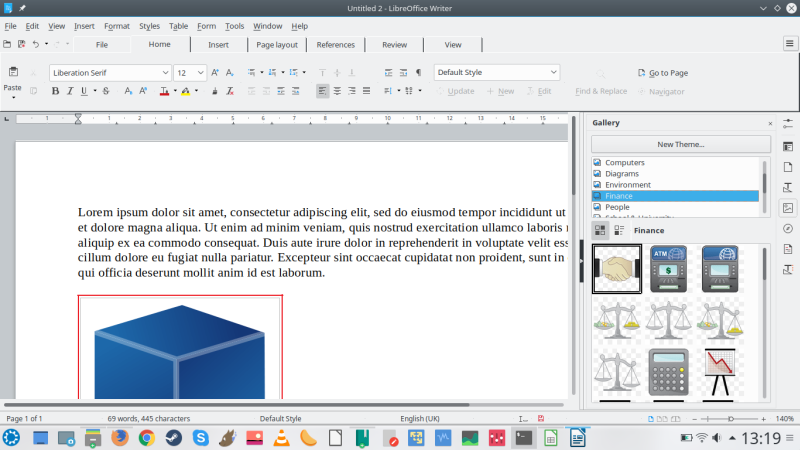
Task: Click the Paste button
Action: [13, 78]
